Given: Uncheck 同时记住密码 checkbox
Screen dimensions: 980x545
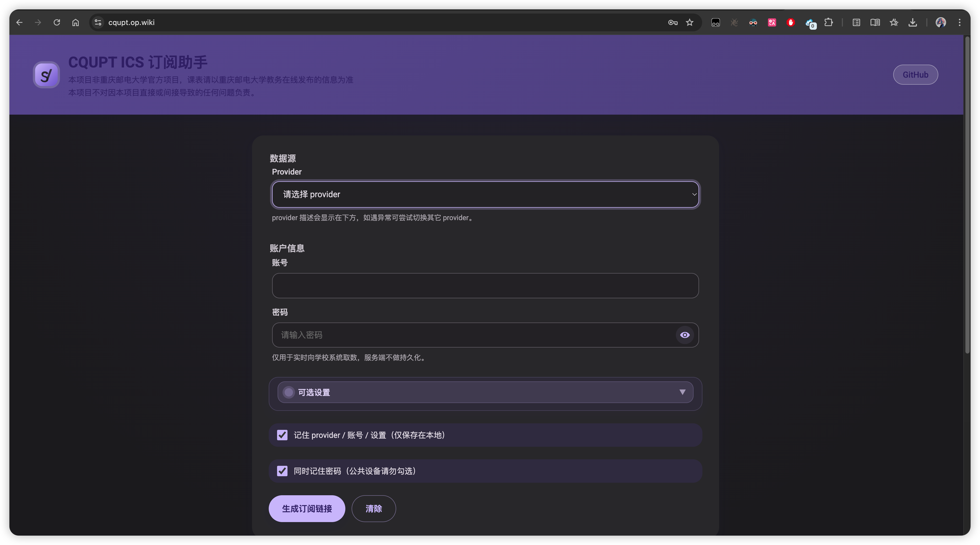Looking at the screenshot, I should point(282,471).
